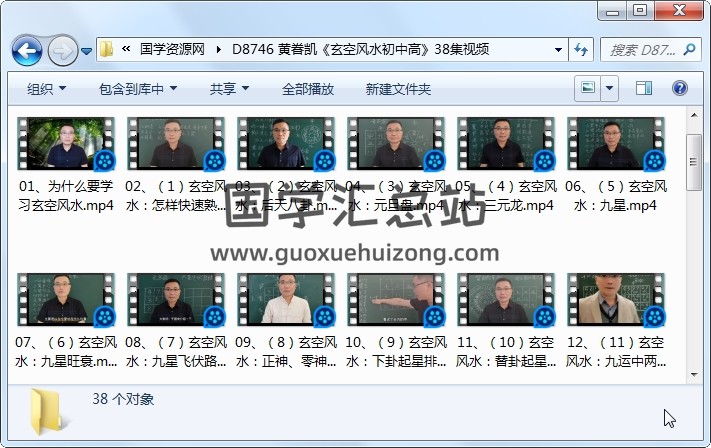Select breadcrumb D8746 黄眷凯《玄空风水初中高》38集视频

[360, 49]
